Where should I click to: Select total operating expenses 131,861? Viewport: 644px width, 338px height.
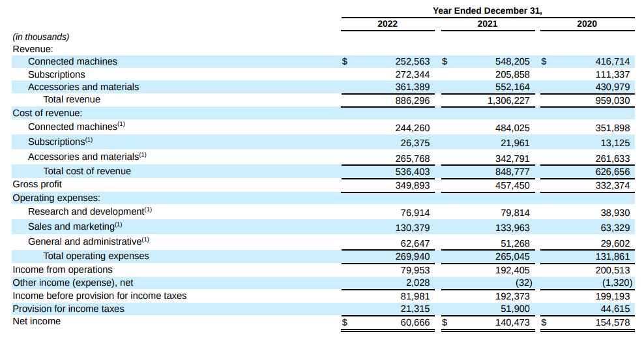coord(612,256)
